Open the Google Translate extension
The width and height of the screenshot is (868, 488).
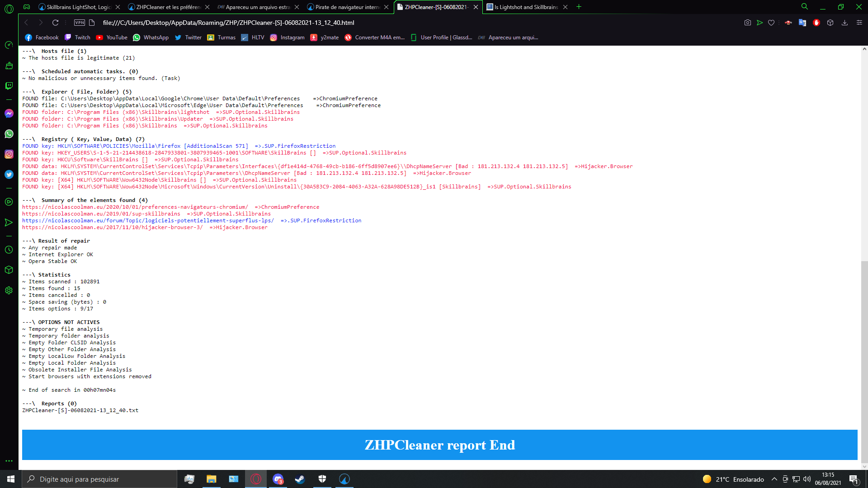[x=802, y=23]
